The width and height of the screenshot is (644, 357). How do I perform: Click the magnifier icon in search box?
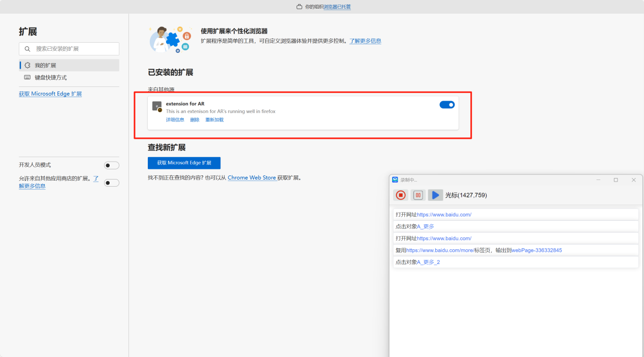27,49
